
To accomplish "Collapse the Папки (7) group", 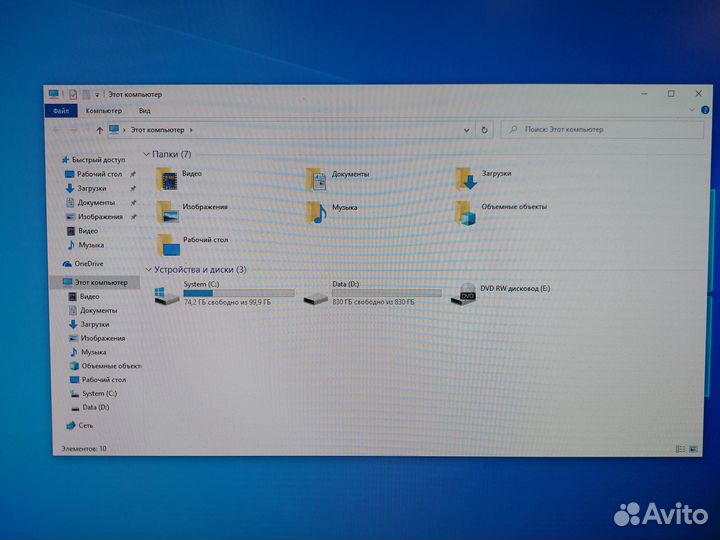I will [147, 154].
